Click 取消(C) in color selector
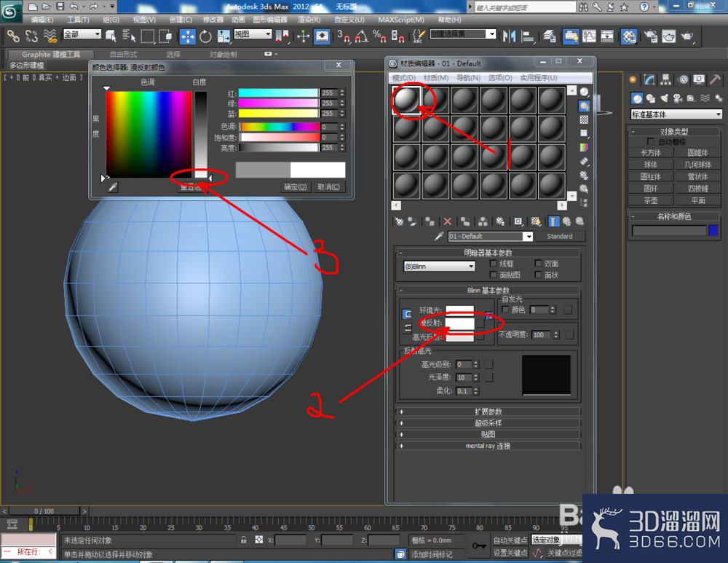Viewport: 728px width, 563px height. pyautogui.click(x=329, y=186)
